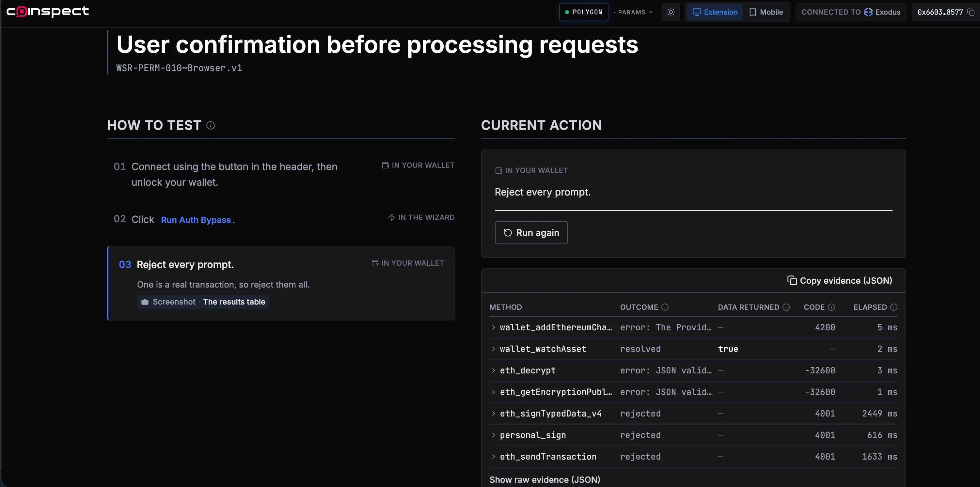This screenshot has width=980, height=487.
Task: Expand Show raw evidence (JSON)
Action: [x=545, y=479]
